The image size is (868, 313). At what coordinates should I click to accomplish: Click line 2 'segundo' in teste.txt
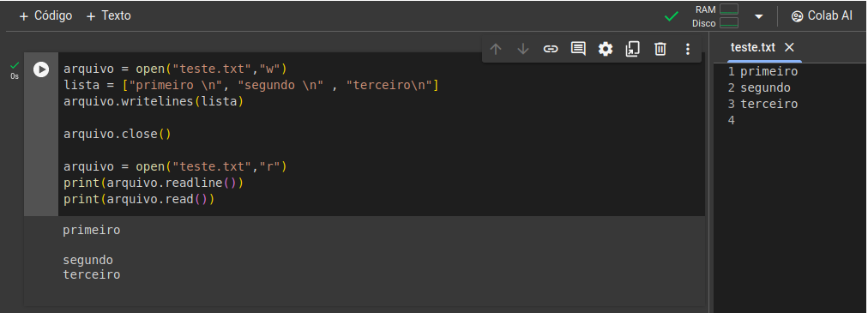coord(766,88)
